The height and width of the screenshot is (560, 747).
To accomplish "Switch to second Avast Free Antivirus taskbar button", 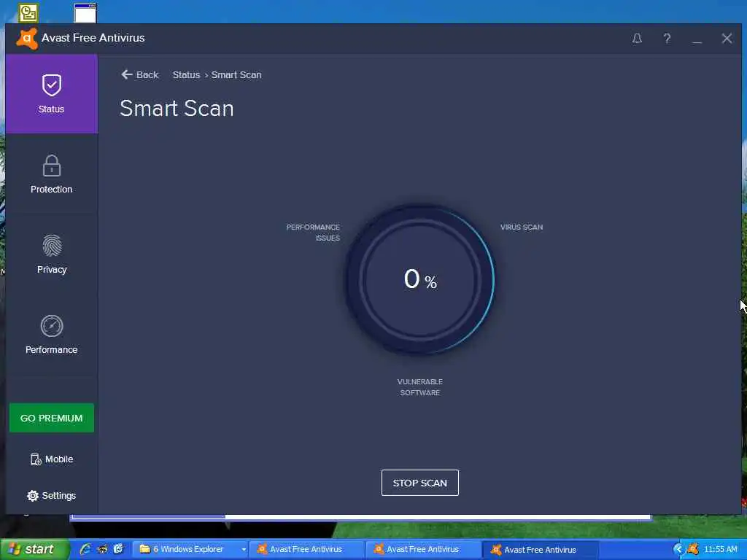I will coord(423,549).
